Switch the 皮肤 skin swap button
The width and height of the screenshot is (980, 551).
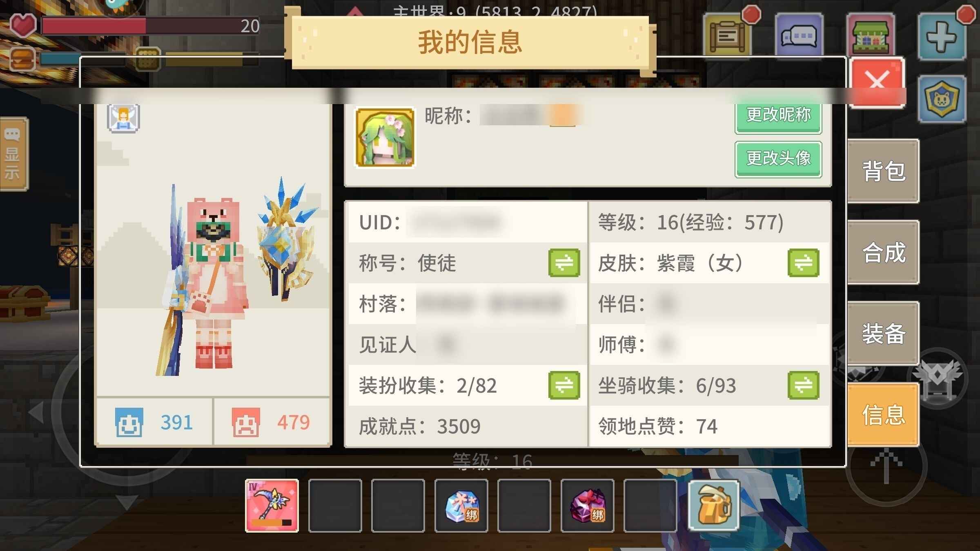803,262
